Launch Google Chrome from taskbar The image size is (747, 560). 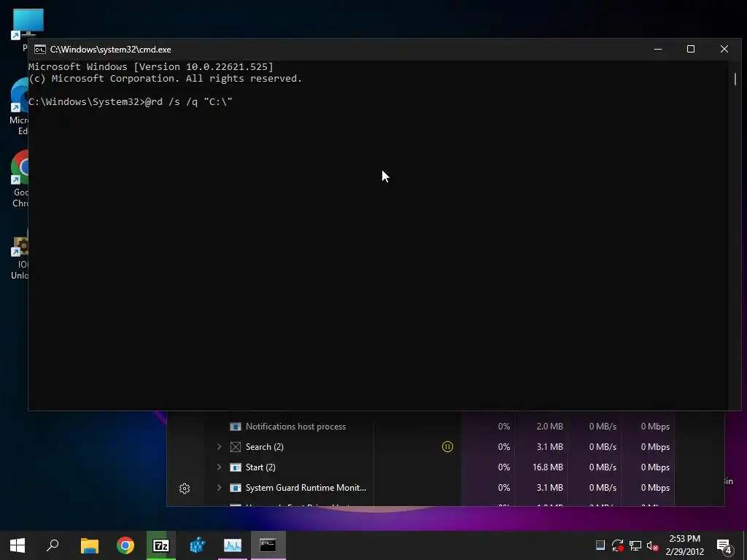coord(125,545)
